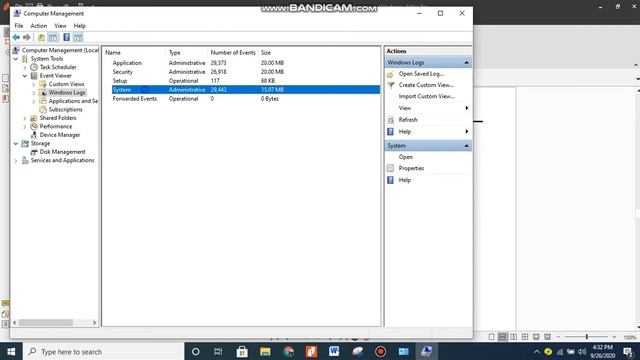This screenshot has height=360, width=640.
Task: Expand Services and Applications node
Action: [16, 160]
